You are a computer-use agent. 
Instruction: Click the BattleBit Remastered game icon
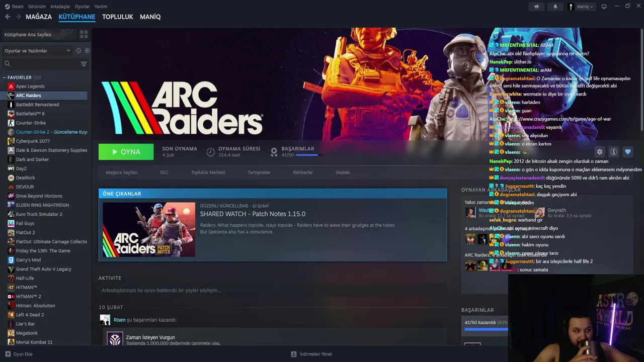click(x=11, y=105)
